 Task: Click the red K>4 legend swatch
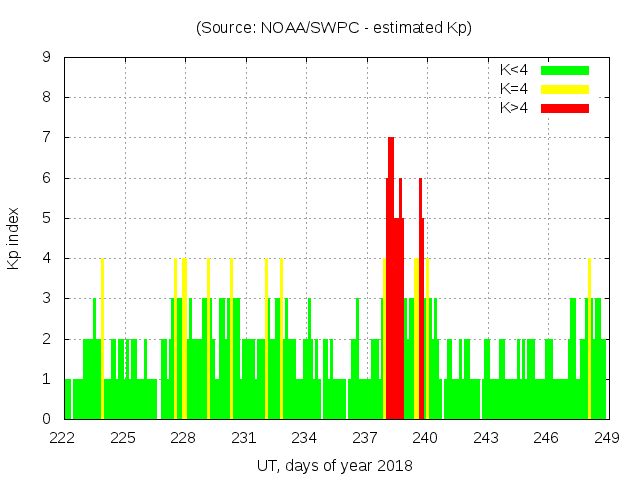[565, 107]
